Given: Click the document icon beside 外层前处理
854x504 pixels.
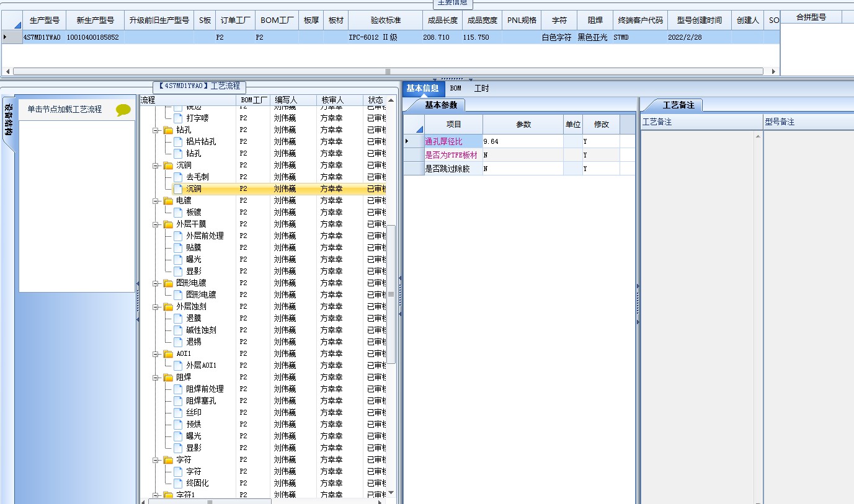Looking at the screenshot, I should click(x=178, y=236).
